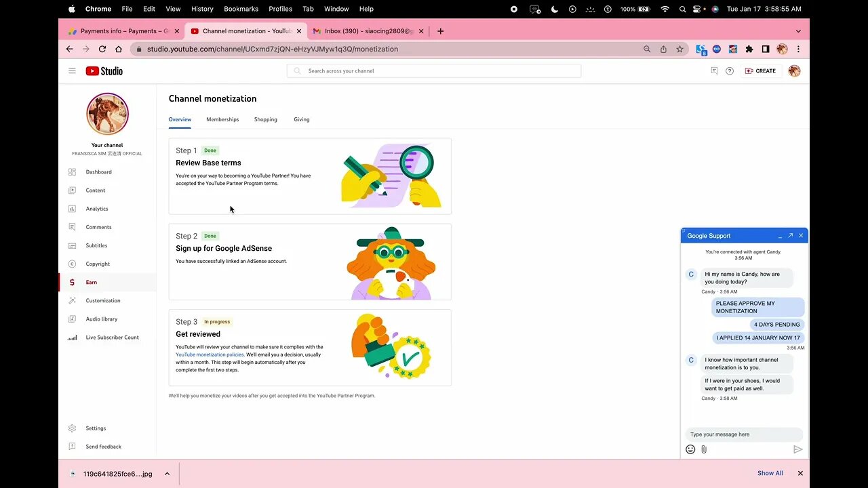Open a new browser tab

pyautogui.click(x=441, y=31)
